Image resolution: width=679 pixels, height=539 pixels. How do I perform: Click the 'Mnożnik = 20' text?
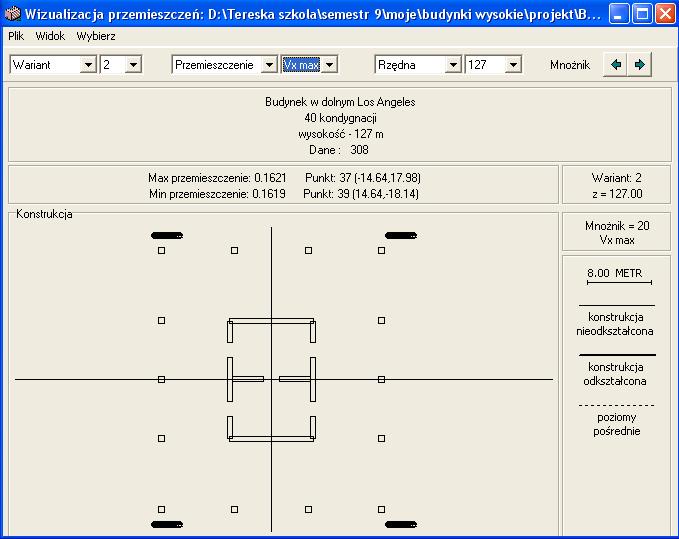click(617, 226)
